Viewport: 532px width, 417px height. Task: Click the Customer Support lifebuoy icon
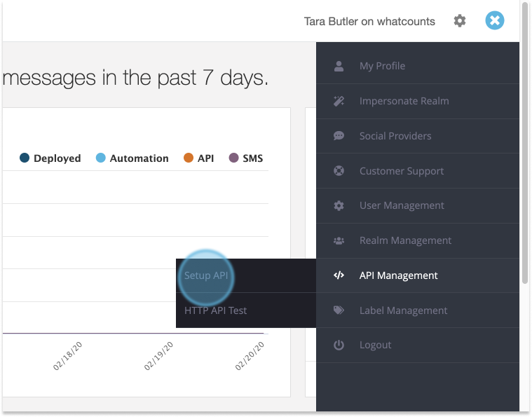339,171
